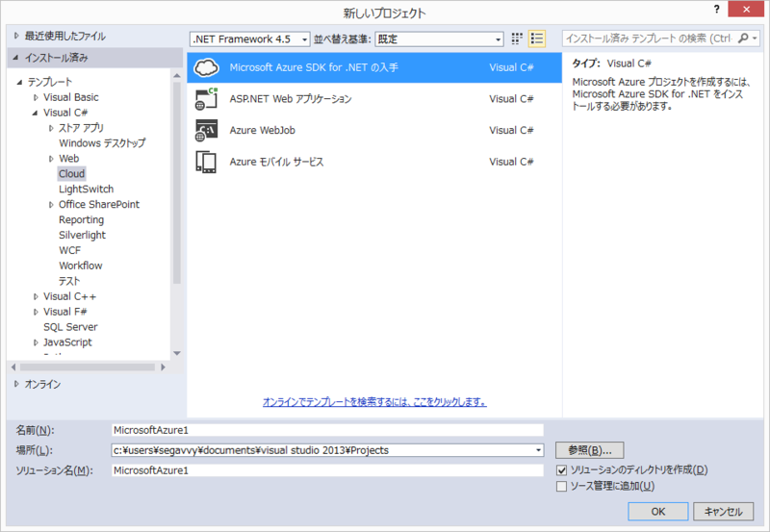Close the 新しいプロジェクト dialog
The image size is (770, 532).
(746, 10)
